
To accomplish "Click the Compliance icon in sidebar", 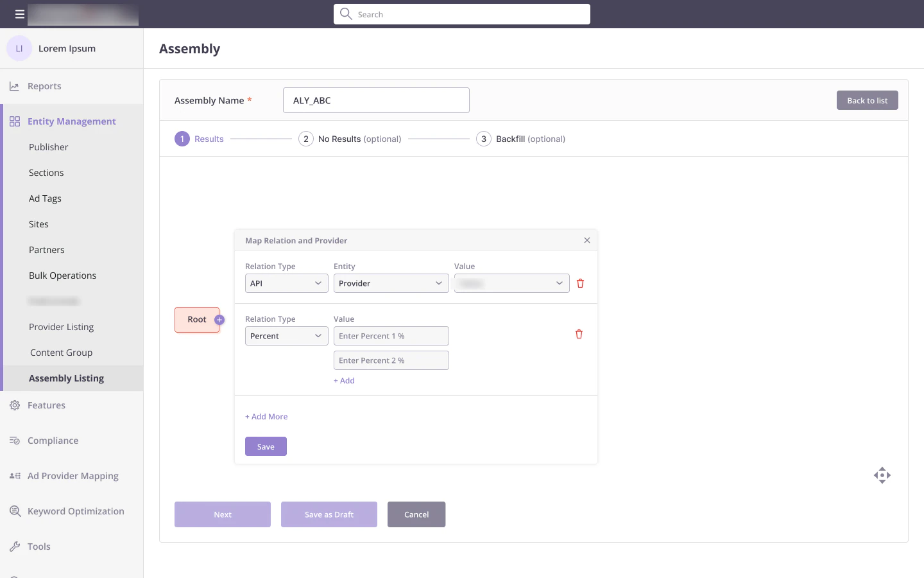I will [x=15, y=441].
